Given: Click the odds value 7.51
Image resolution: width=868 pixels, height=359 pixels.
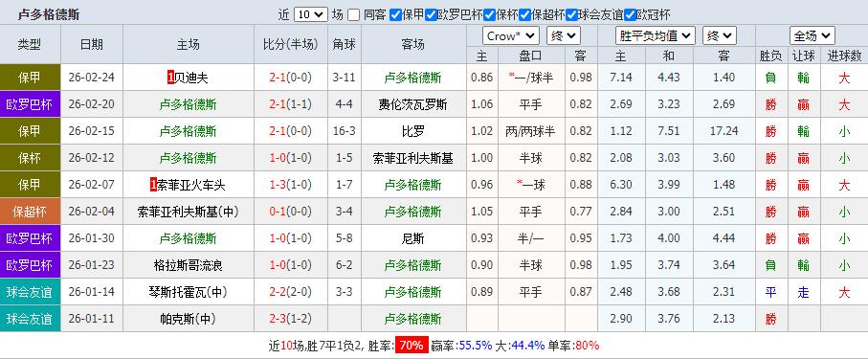Looking at the screenshot, I should point(669,131).
